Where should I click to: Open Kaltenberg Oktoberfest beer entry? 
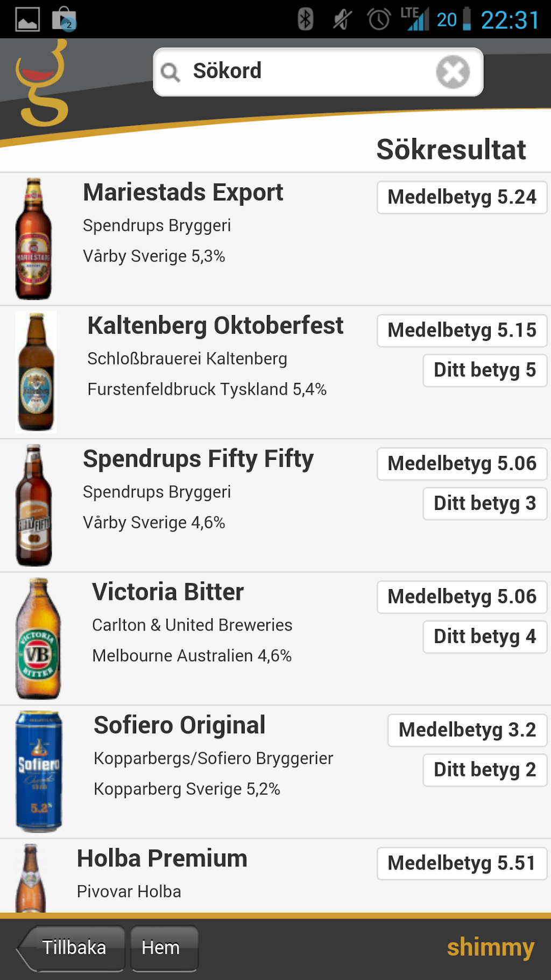(x=215, y=326)
